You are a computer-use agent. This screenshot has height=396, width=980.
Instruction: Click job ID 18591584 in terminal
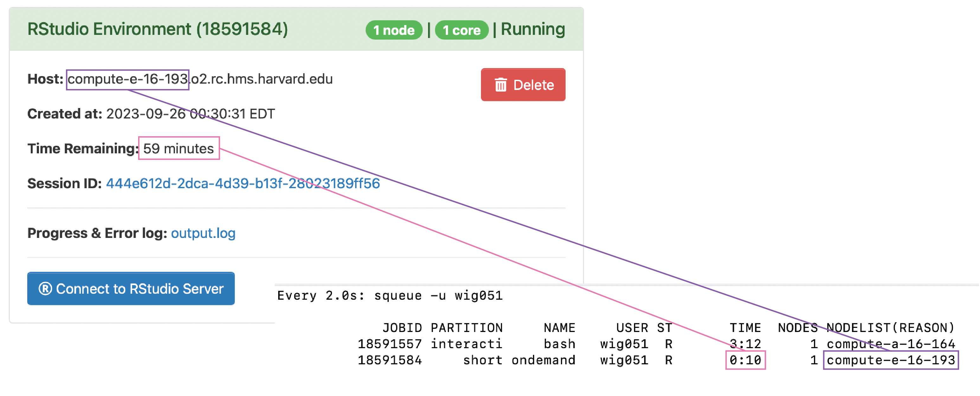click(390, 360)
